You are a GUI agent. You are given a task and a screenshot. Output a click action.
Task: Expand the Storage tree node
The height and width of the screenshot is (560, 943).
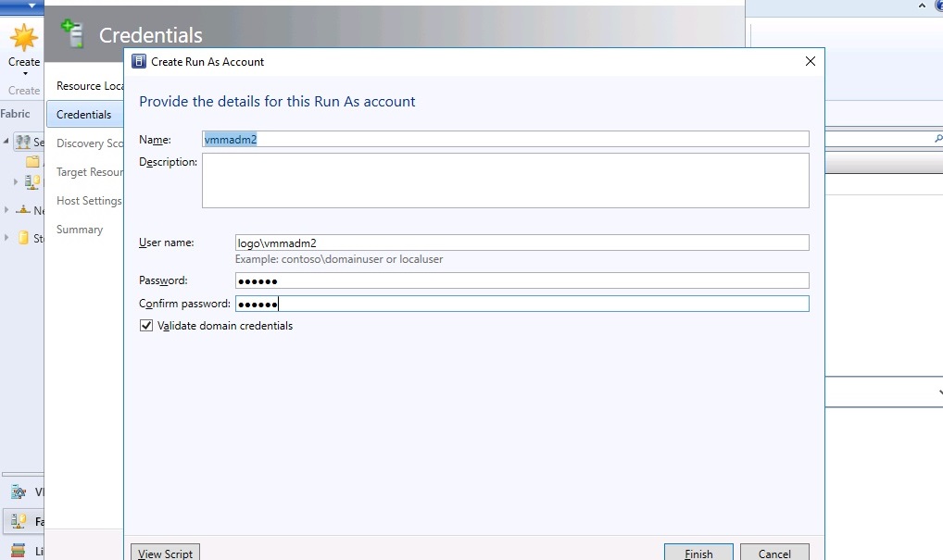[5, 238]
